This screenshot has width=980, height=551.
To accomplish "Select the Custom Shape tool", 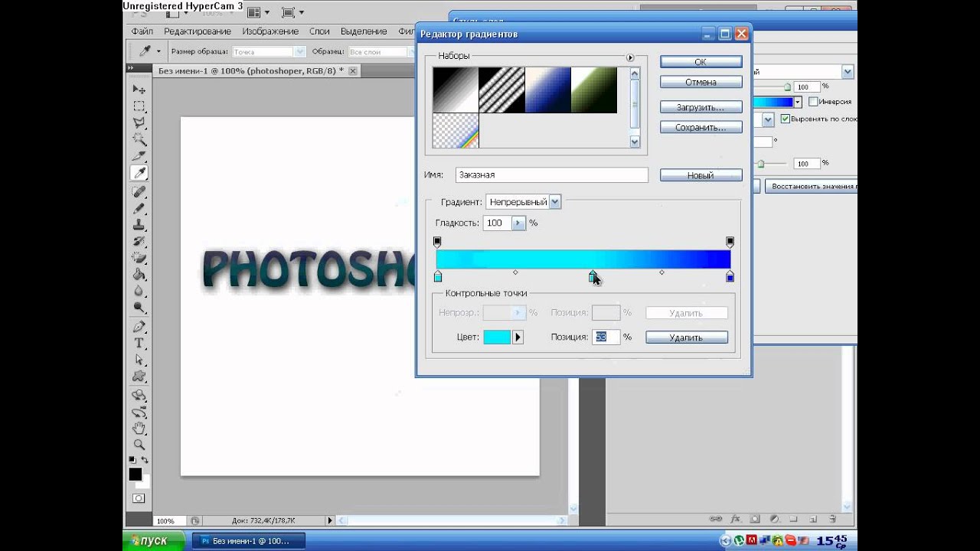I will (x=139, y=377).
